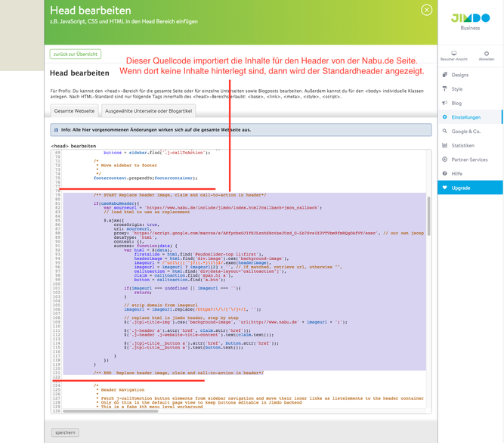Click the Jimdo Business logo
The height and width of the screenshot is (443, 504).
470,21
